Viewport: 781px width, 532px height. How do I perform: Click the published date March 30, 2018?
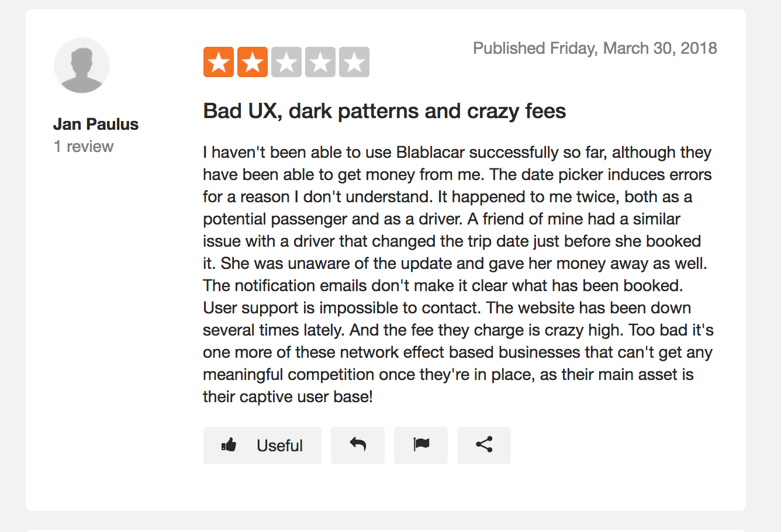tap(595, 48)
